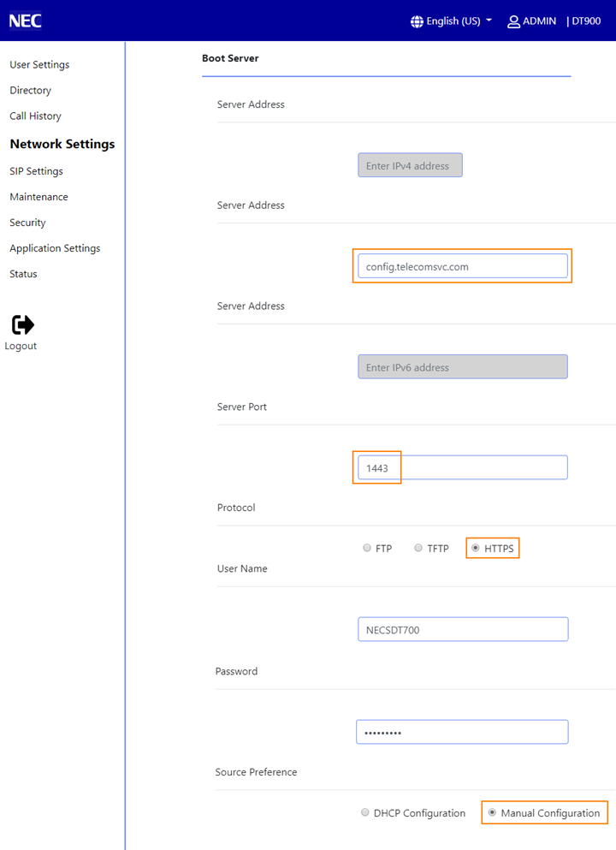This screenshot has height=850, width=616.
Task: Click the Password input field
Action: [x=462, y=732]
